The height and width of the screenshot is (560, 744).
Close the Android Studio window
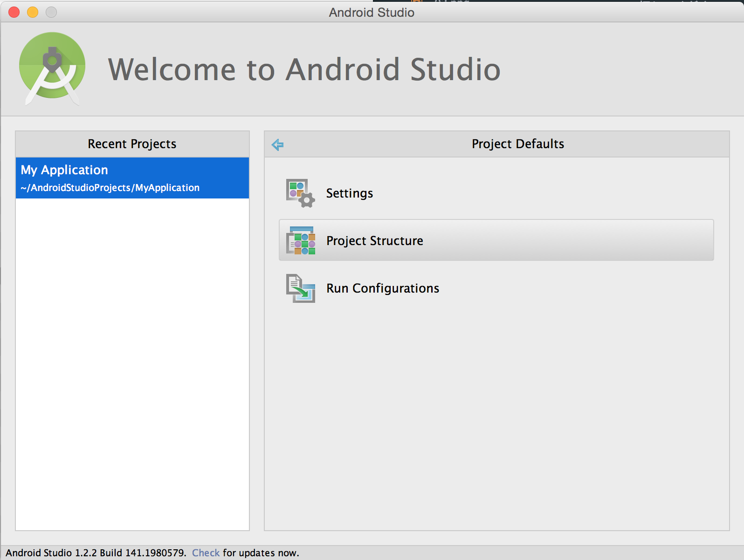(x=14, y=12)
